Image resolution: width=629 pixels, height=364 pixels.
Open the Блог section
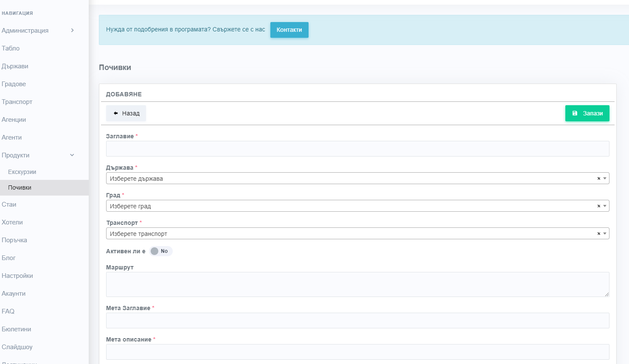(x=8, y=258)
